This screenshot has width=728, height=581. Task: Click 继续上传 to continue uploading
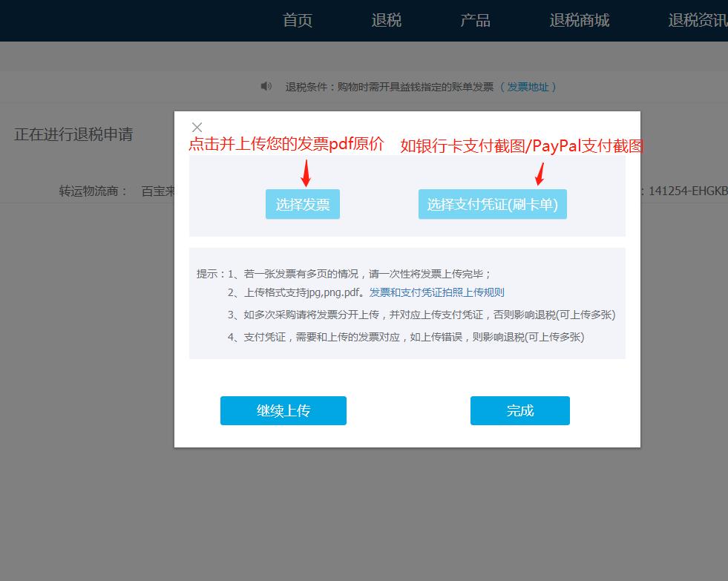coord(283,410)
